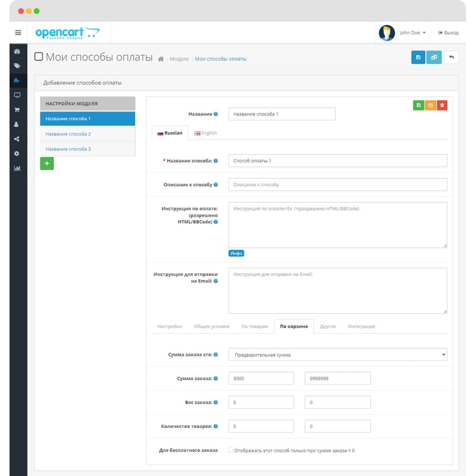Click help icon next to Название способа
476x476 pixels.
pyautogui.click(x=216, y=161)
